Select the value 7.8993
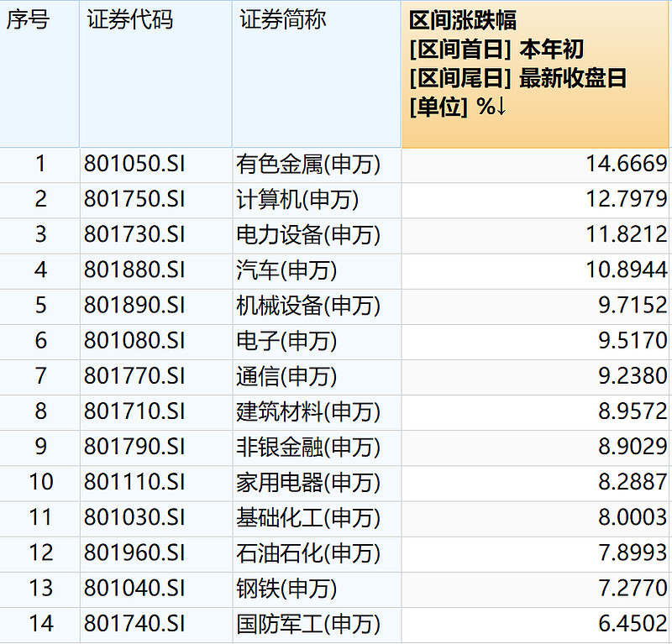Image resolution: width=672 pixels, height=644 pixels. (633, 552)
